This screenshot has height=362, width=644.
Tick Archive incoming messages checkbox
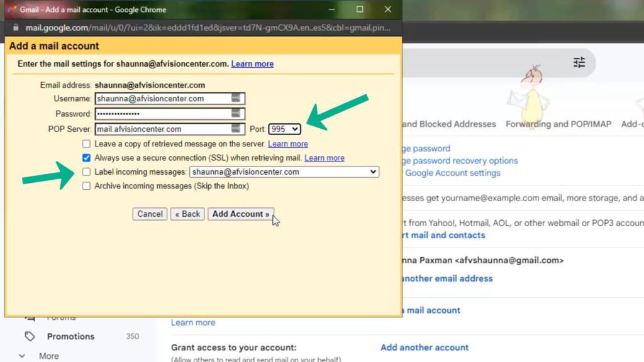tap(86, 186)
